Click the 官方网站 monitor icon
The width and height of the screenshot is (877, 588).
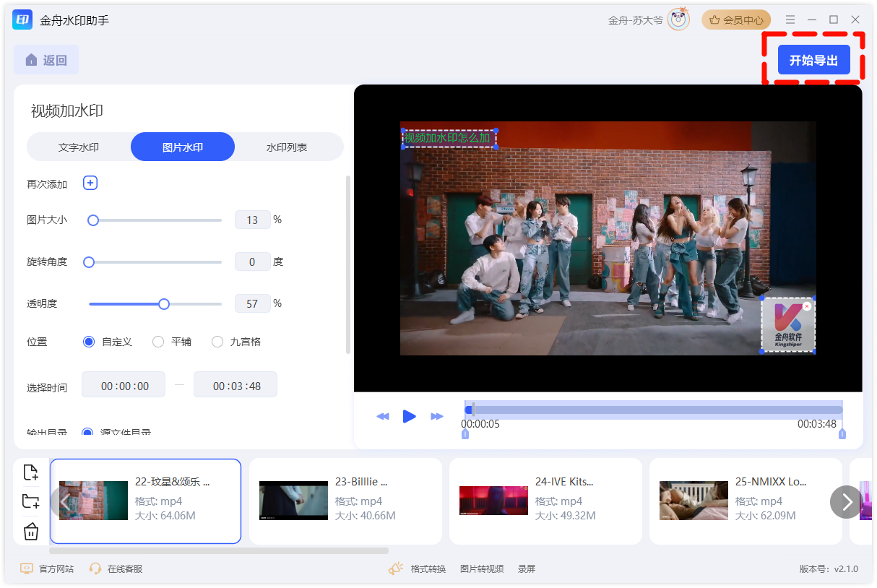click(x=27, y=569)
